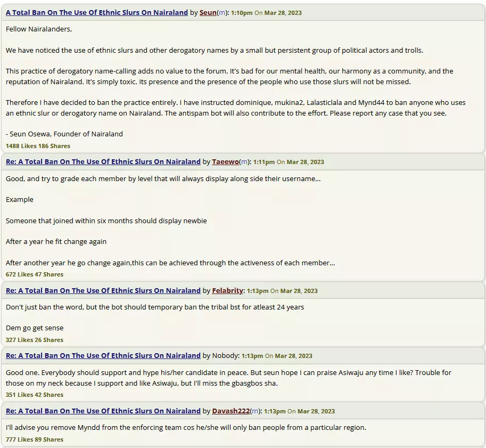The height and width of the screenshot is (448, 486).
Task: Open the reply title link posted by Taeewo
Action: pos(103,161)
